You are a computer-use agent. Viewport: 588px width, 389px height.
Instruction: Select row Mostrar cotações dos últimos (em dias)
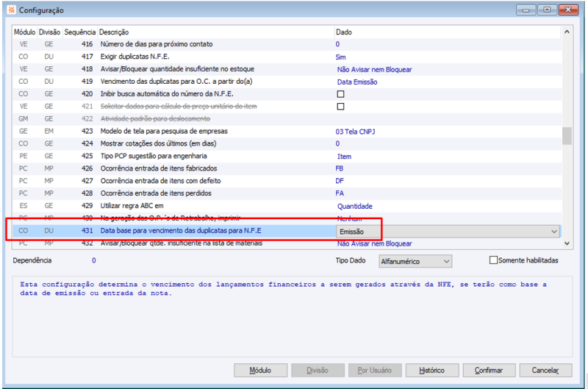pos(287,143)
